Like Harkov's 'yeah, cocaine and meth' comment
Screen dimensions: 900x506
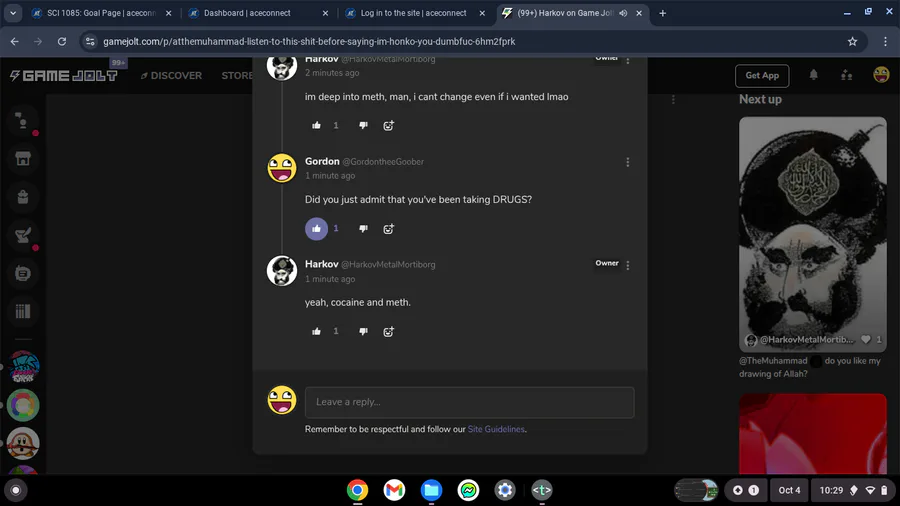[316, 331]
